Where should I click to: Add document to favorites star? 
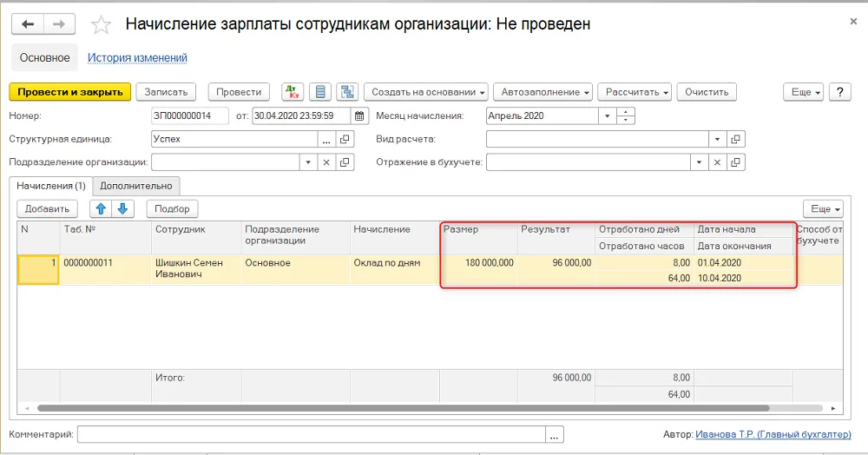(101, 25)
